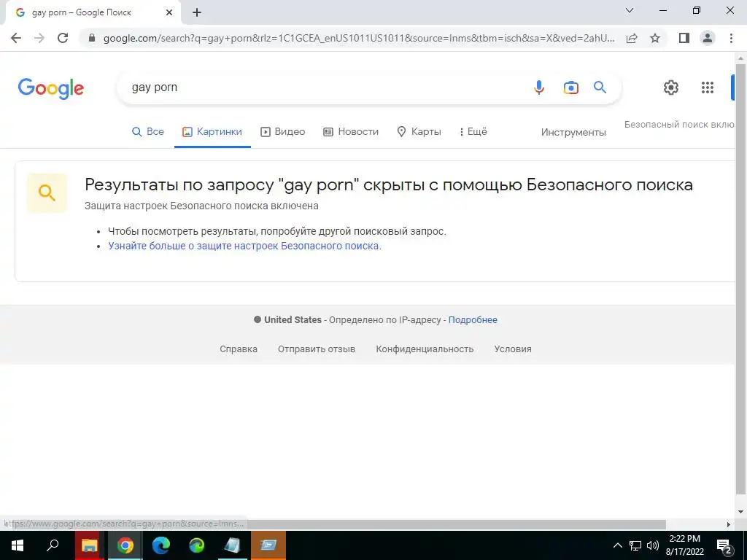The height and width of the screenshot is (560, 747).
Task: Open the browser side panel icon
Action: point(684,38)
